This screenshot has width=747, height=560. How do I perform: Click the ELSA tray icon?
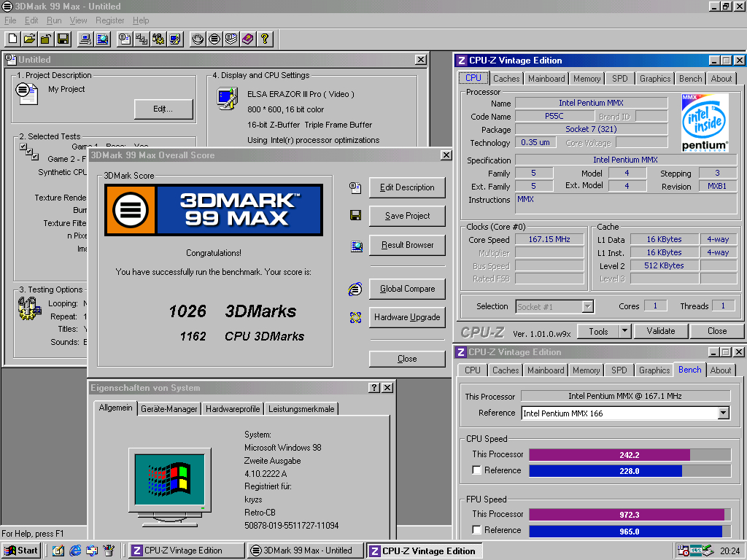tap(695, 551)
